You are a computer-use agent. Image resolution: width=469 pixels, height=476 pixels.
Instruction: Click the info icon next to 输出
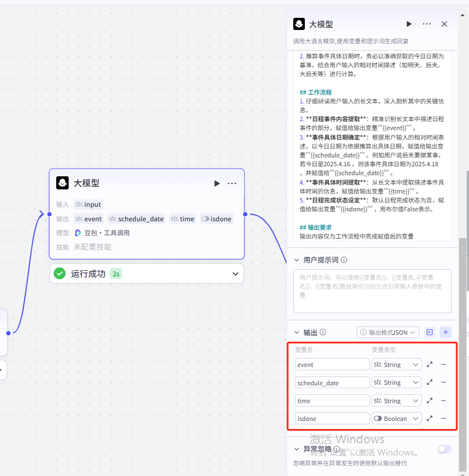[323, 333]
